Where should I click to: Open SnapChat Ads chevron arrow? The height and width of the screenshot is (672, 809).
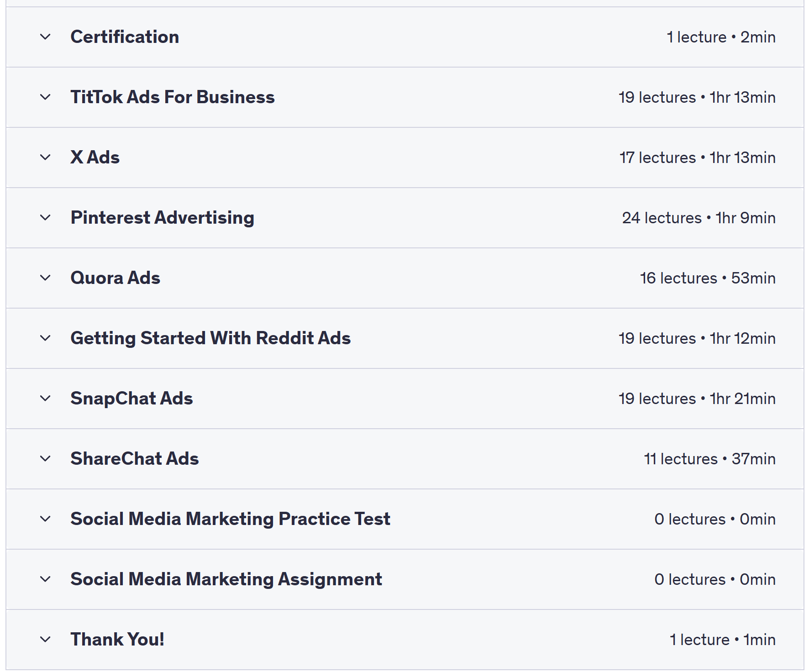coord(45,399)
